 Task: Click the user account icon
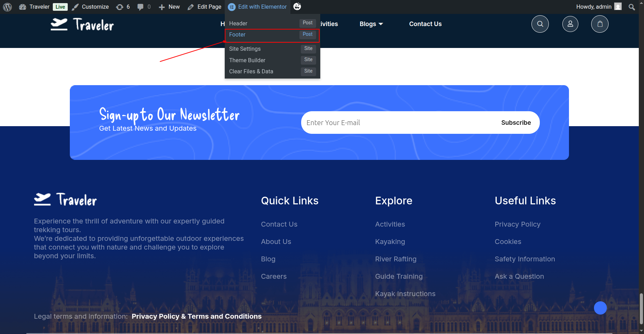(570, 24)
